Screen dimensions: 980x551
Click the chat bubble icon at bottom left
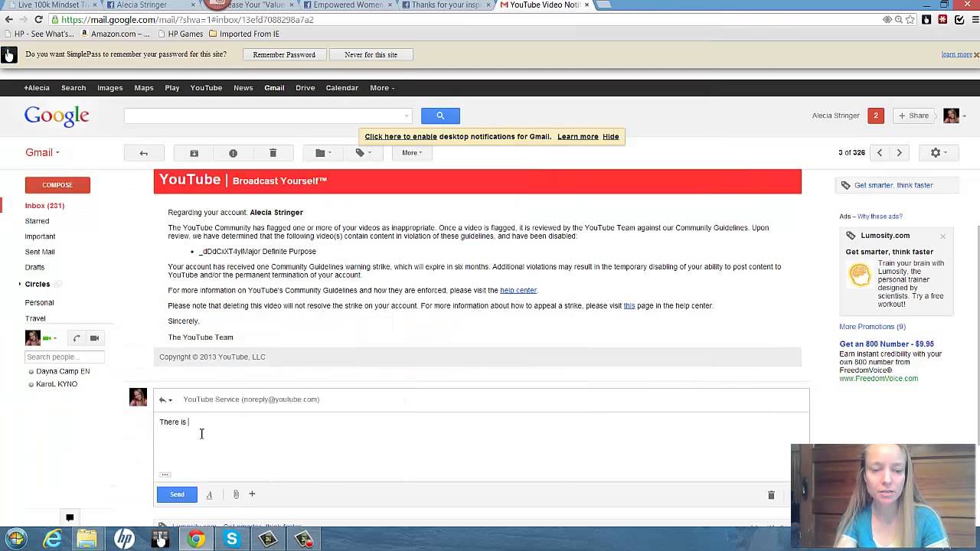pyautogui.click(x=70, y=518)
